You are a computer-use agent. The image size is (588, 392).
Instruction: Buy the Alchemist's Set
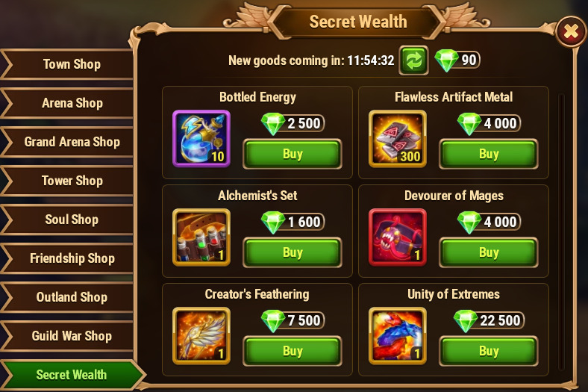click(293, 252)
